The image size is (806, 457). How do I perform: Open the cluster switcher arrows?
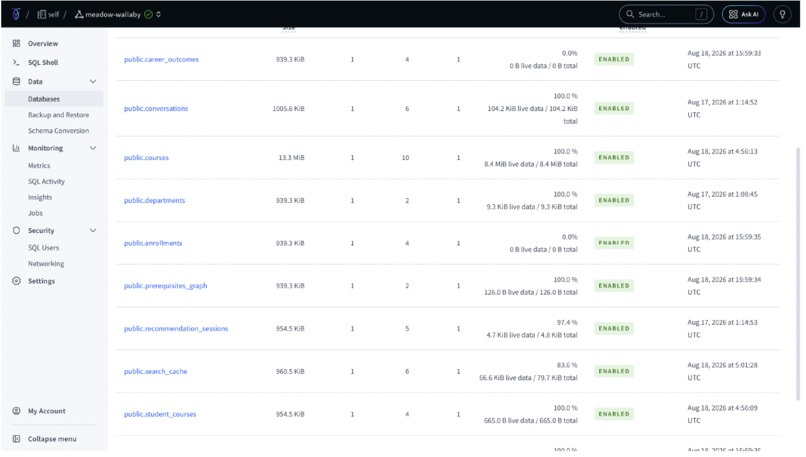point(158,14)
